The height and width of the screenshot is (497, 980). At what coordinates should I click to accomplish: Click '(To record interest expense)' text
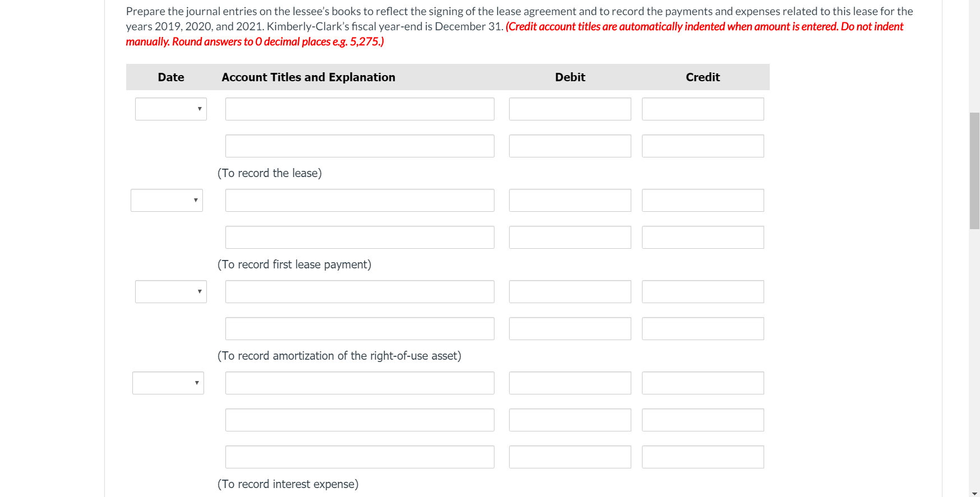[x=288, y=484]
